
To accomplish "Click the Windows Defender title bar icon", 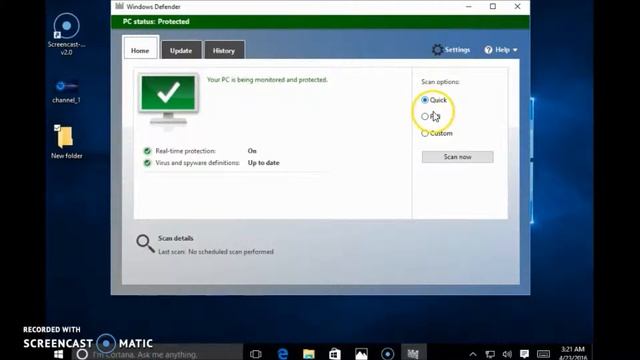I will [119, 6].
